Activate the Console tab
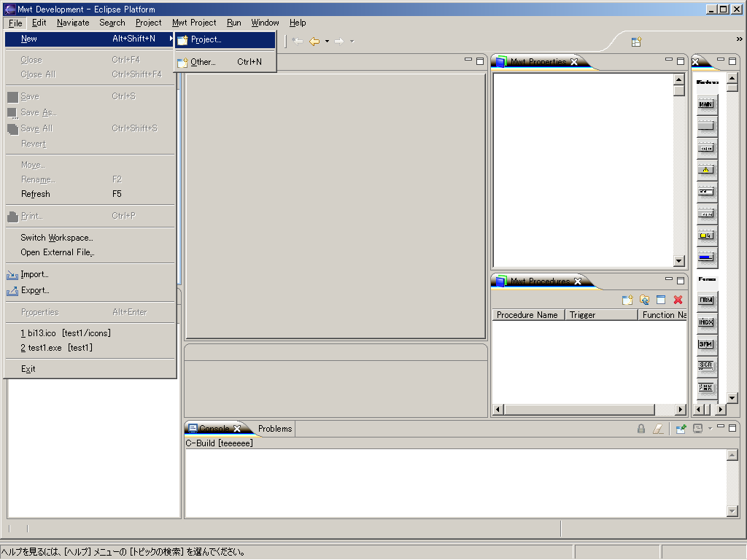 pos(214,429)
